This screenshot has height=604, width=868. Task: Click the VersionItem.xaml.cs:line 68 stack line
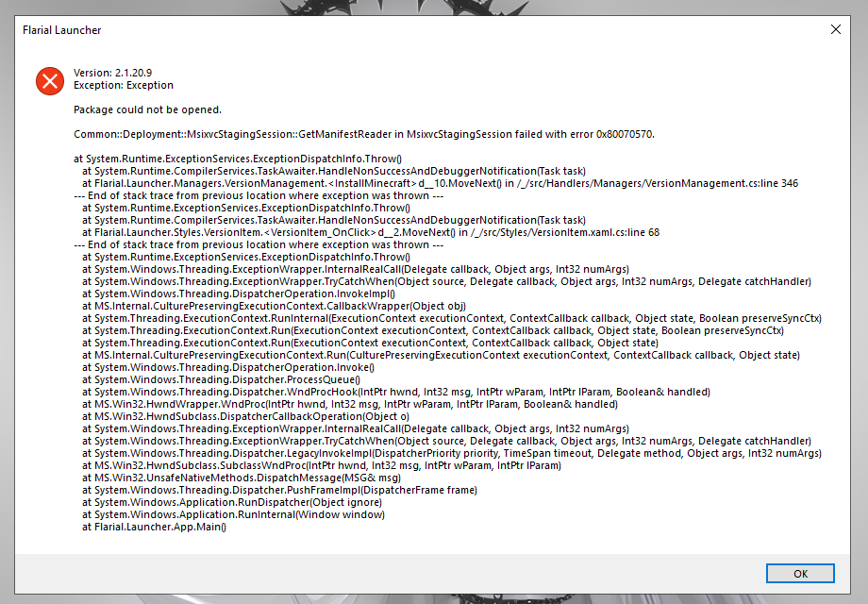pos(371,232)
